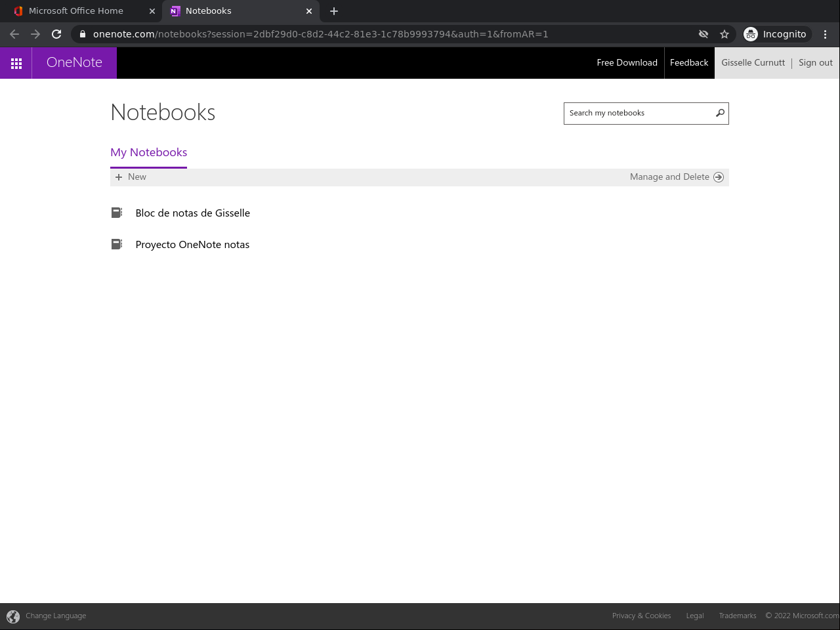Screen dimensions: 840x630
Task: Go back using browser back arrow
Action: [x=14, y=34]
